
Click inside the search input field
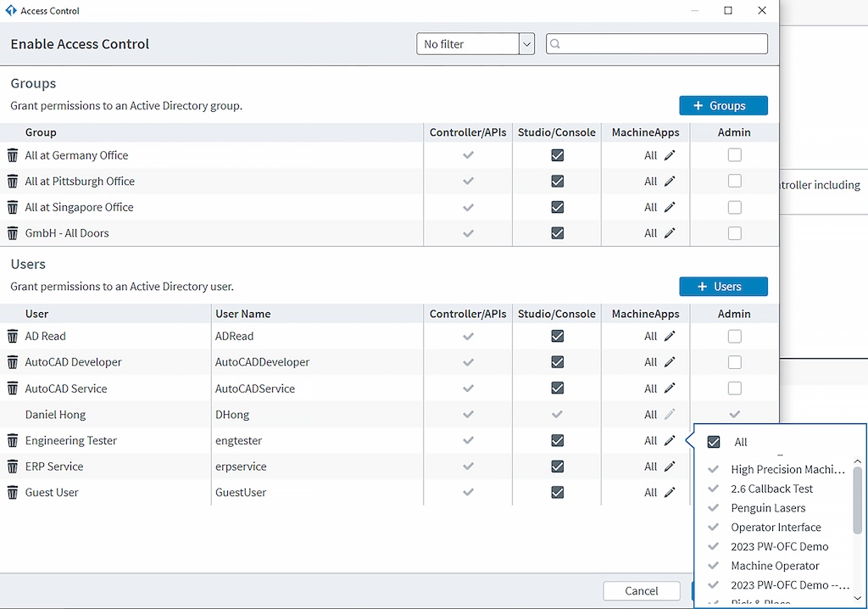tap(661, 42)
